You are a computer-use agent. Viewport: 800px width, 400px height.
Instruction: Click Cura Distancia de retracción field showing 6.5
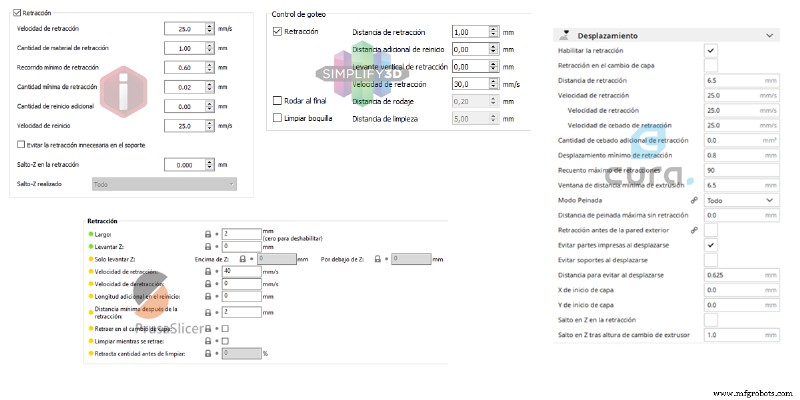[x=742, y=81]
